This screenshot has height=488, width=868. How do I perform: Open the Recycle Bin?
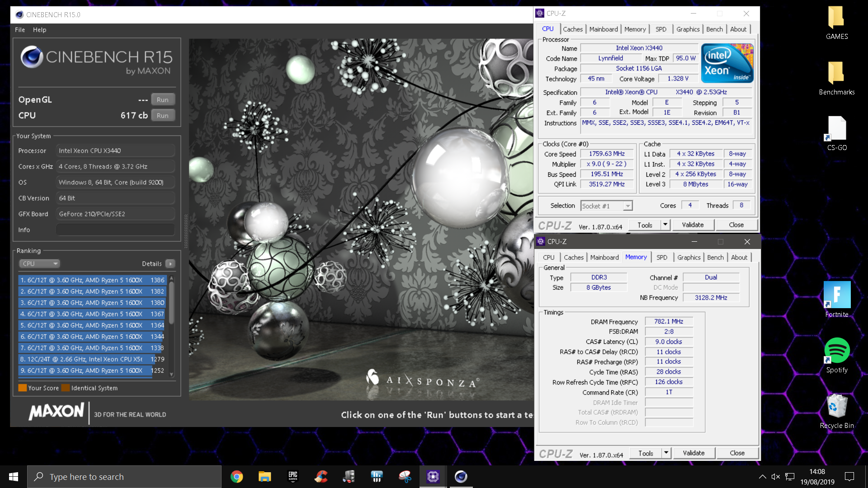(837, 411)
